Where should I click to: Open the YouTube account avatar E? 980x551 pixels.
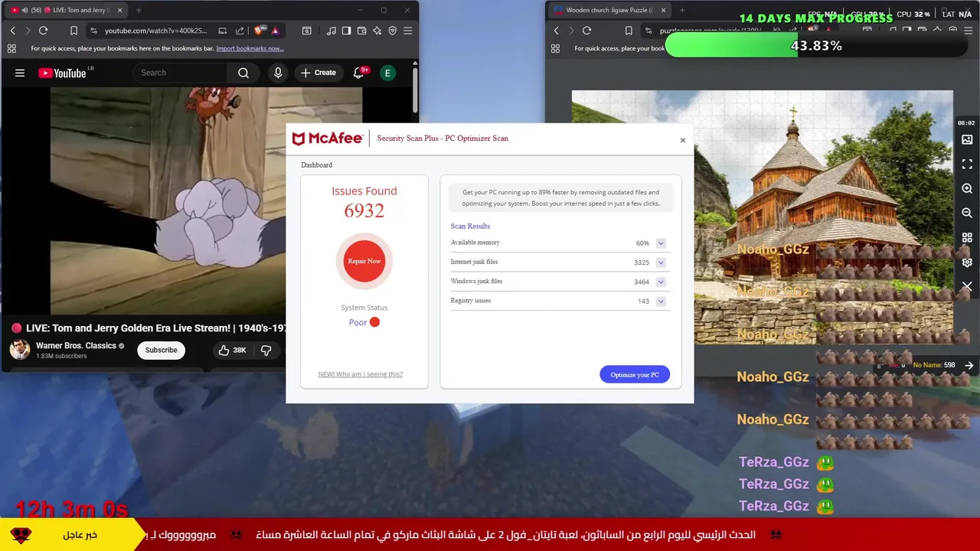click(387, 73)
